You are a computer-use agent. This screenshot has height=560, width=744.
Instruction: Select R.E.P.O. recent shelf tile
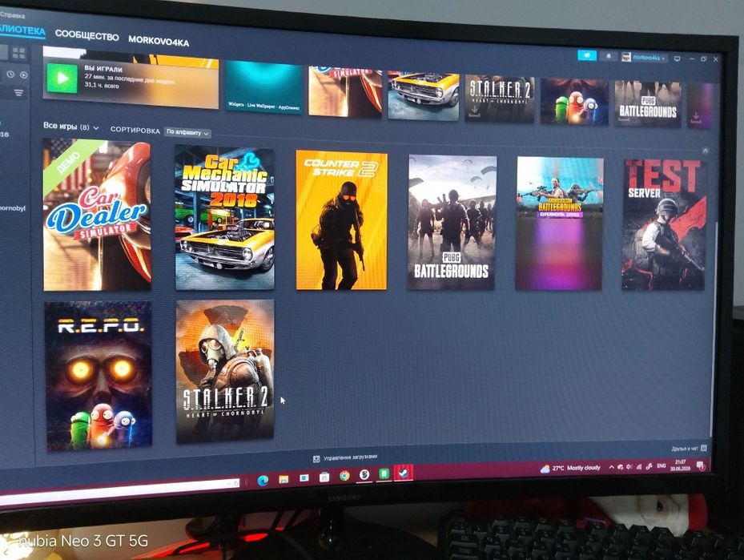(x=574, y=102)
